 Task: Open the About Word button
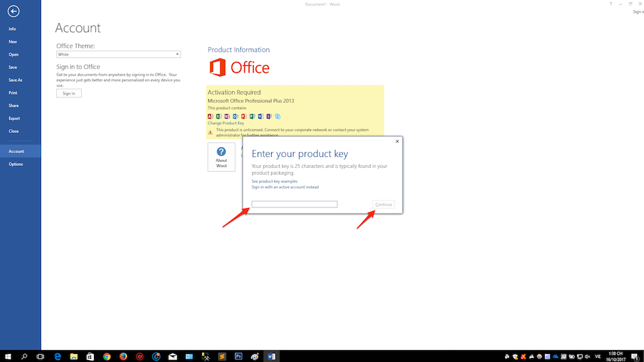[x=221, y=157]
